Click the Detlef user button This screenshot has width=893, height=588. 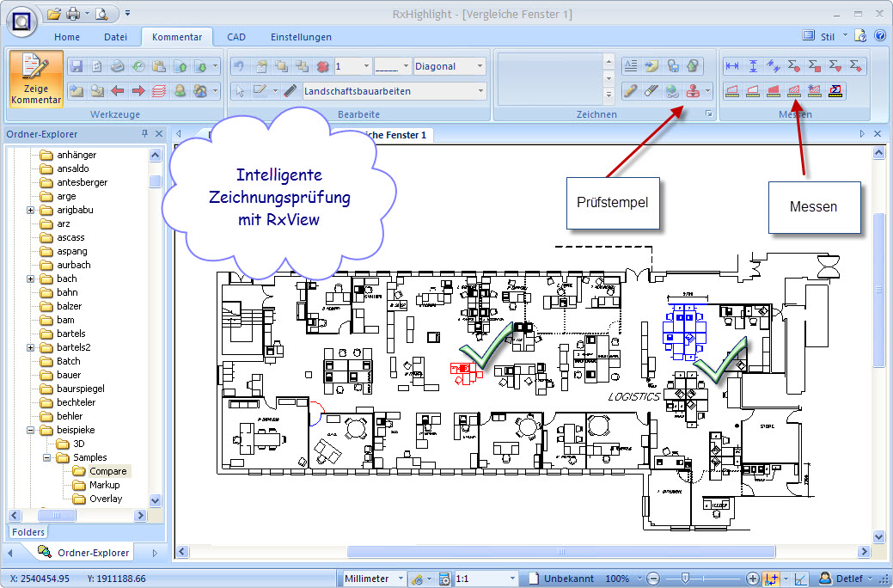coord(846,579)
